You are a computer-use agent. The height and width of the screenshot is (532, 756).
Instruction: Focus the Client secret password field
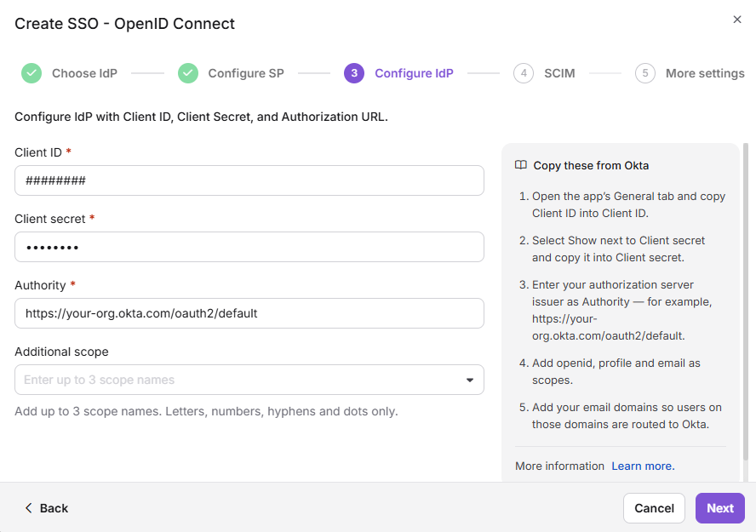tap(249, 247)
